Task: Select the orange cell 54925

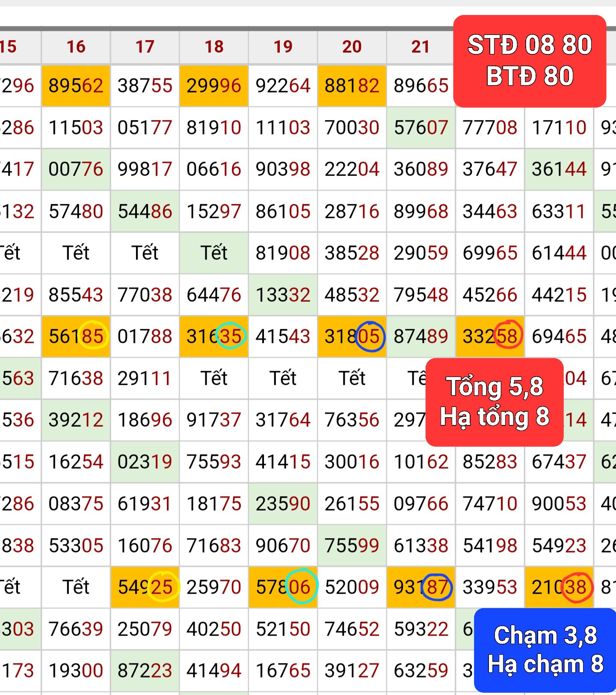Action: coord(145,587)
